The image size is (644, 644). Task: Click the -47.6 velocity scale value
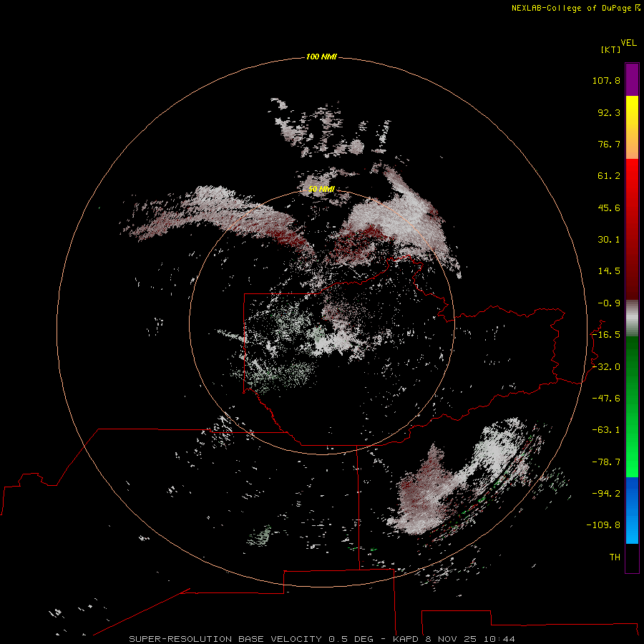point(606,399)
